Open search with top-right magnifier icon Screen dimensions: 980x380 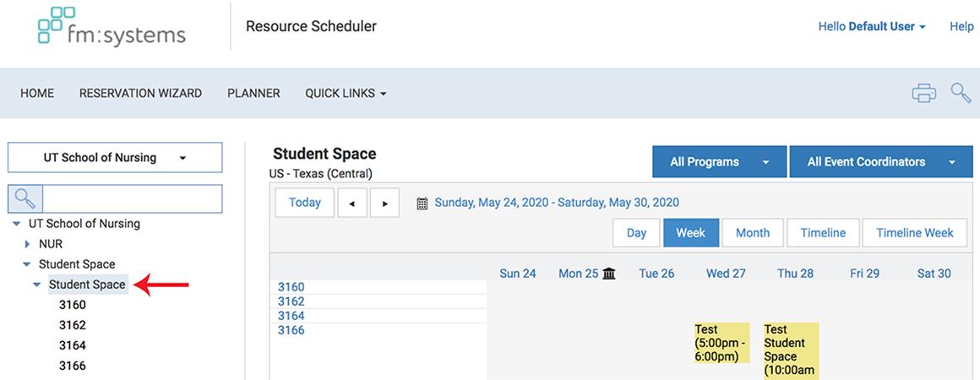(x=961, y=93)
